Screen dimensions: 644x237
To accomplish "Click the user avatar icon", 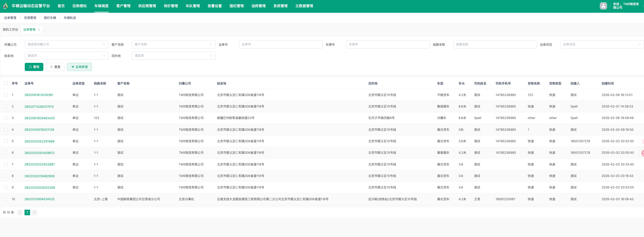I will 603,6.
